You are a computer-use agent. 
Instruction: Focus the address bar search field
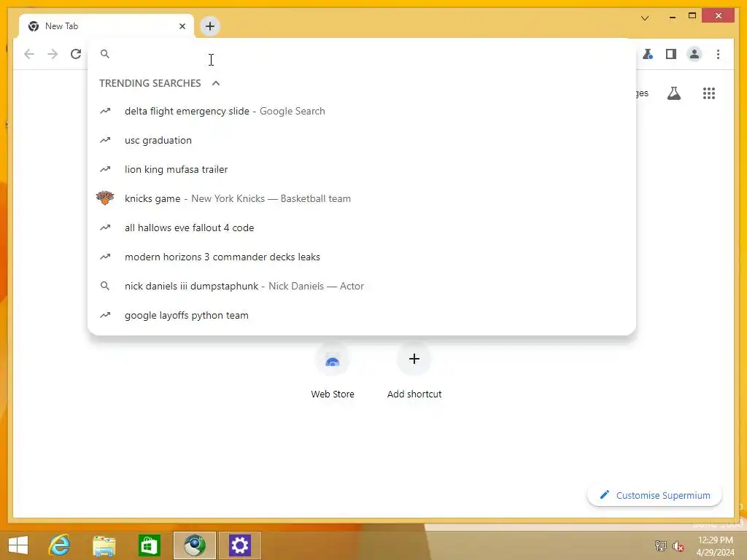coord(362,54)
